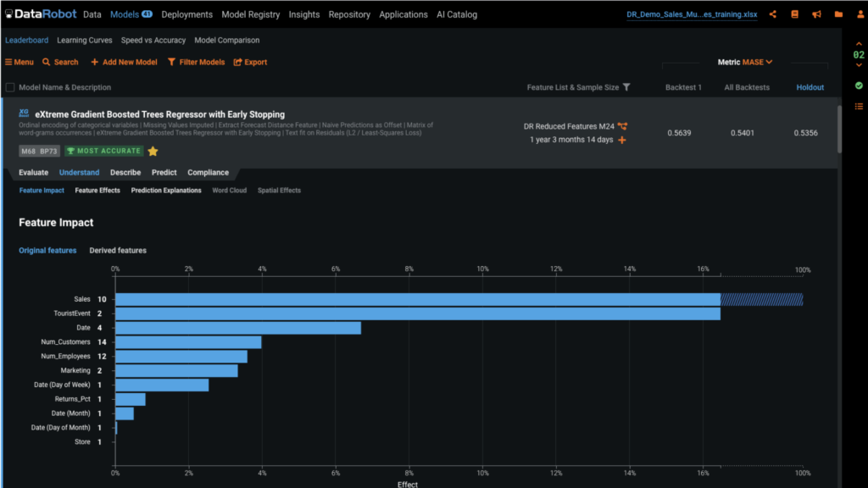Click the feature list icon next to DR Reduced Features M24
The height and width of the screenshot is (488, 868).
(x=623, y=126)
